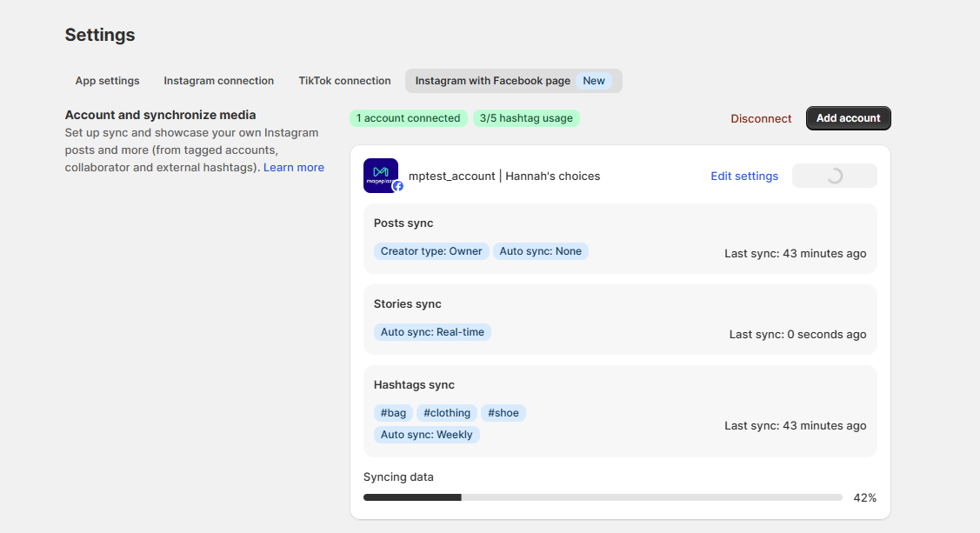Click the Auto sync: Real-time tag
This screenshot has height=533, width=980.
432,332
